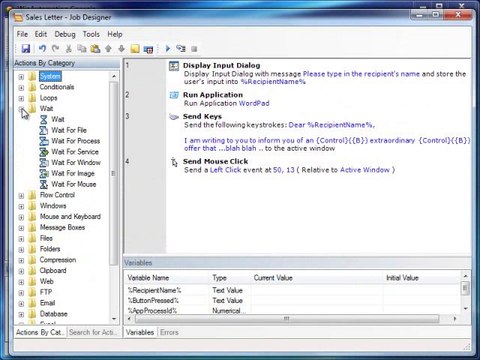The height and width of the screenshot is (360, 480).
Task: Switch to the Errors tab
Action: 169,332
